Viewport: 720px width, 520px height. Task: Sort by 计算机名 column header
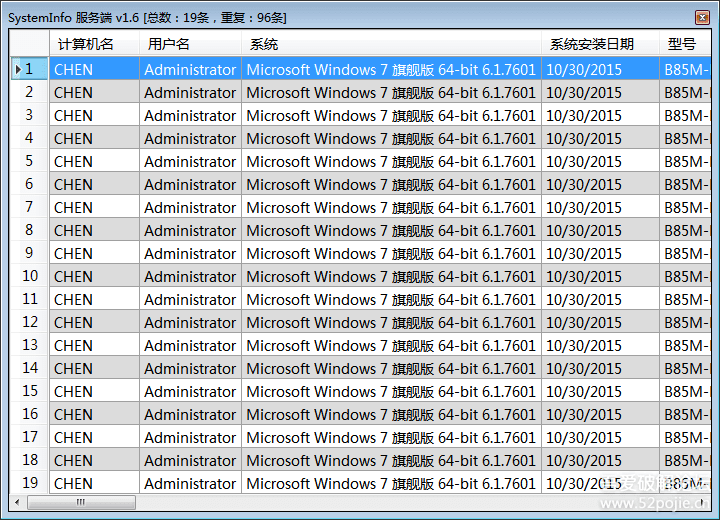click(94, 44)
